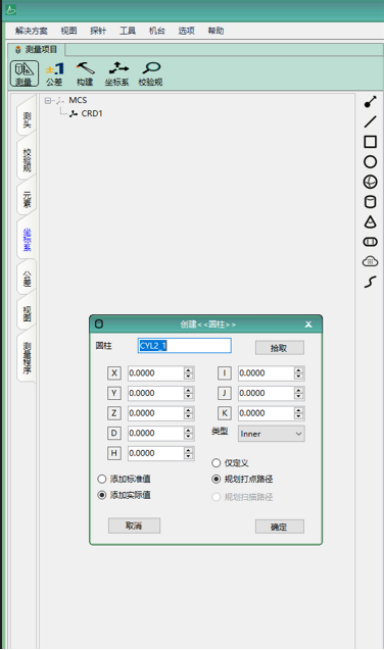The height and width of the screenshot is (650, 384).
Task: Choose the plane (square) element icon
Action: 370,142
